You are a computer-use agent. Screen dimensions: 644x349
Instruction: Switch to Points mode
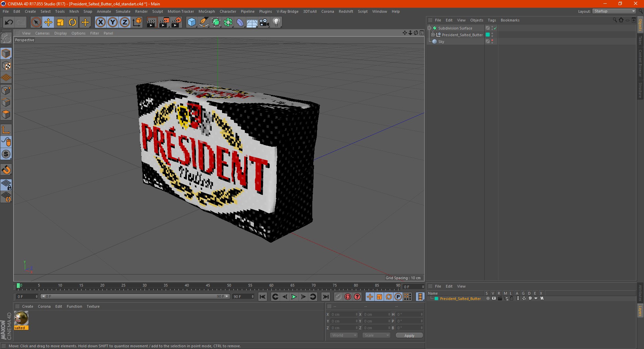6,90
